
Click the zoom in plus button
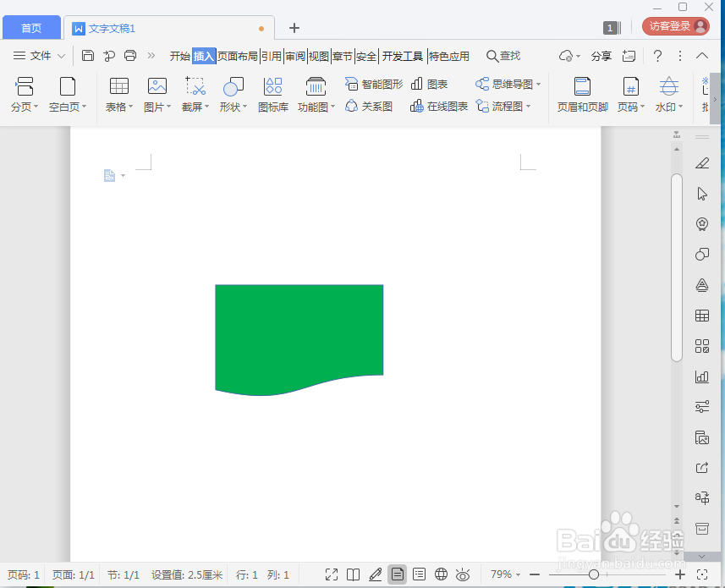point(679,574)
